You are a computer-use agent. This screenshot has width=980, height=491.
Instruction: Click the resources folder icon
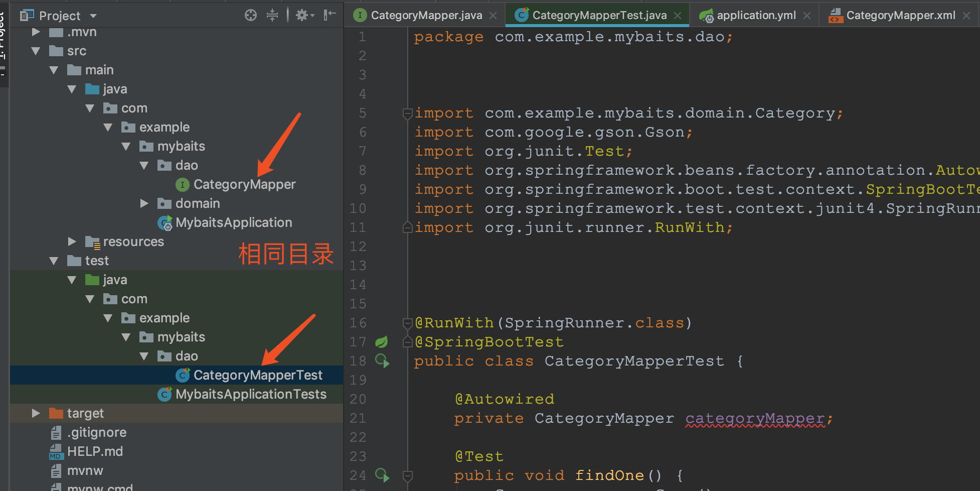tap(92, 242)
